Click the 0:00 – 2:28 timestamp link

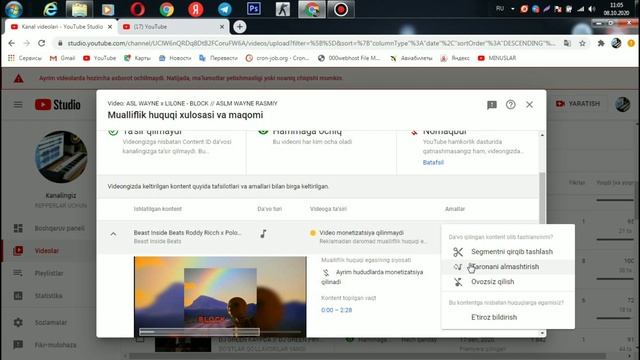coord(336,310)
